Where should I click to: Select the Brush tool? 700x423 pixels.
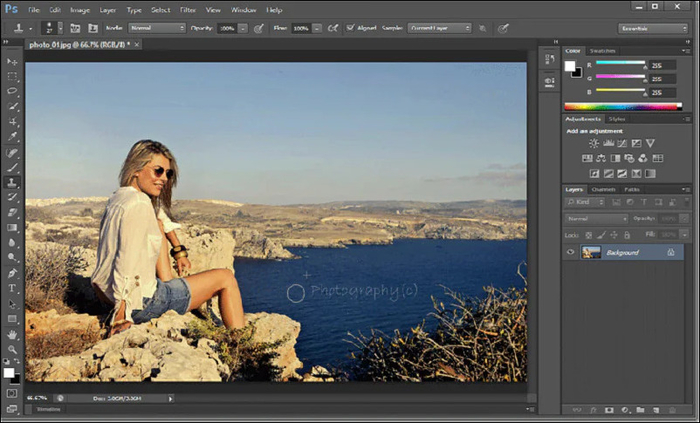tap(12, 168)
